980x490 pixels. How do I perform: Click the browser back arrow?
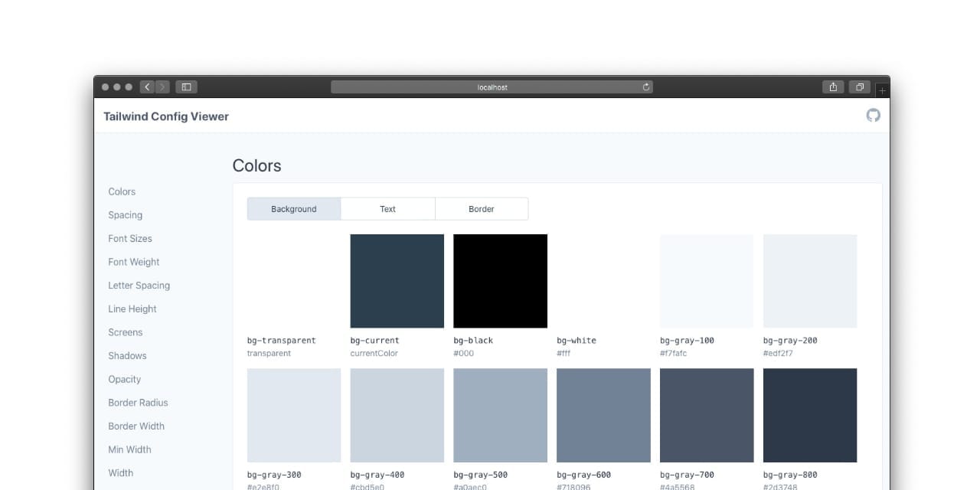[x=147, y=87]
